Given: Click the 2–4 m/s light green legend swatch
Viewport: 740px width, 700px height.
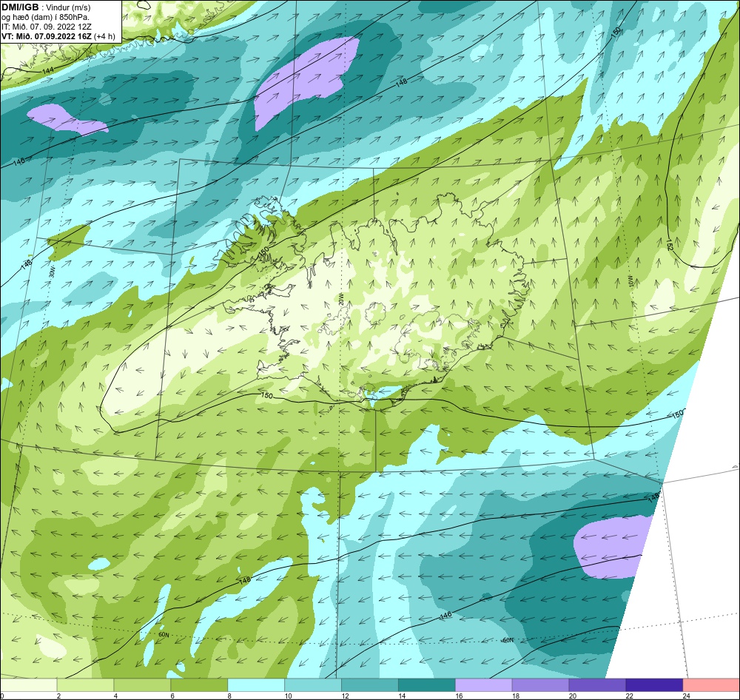Looking at the screenshot, I should [x=85, y=685].
